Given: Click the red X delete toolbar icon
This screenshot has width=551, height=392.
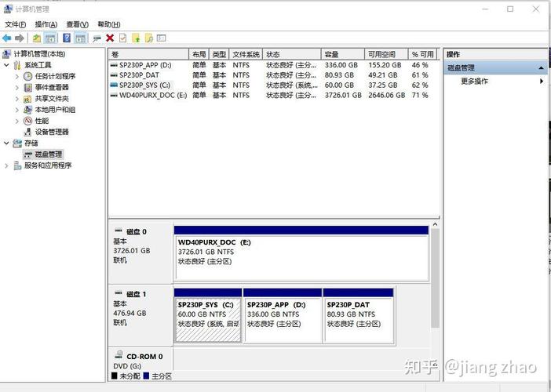Looking at the screenshot, I should (x=110, y=38).
